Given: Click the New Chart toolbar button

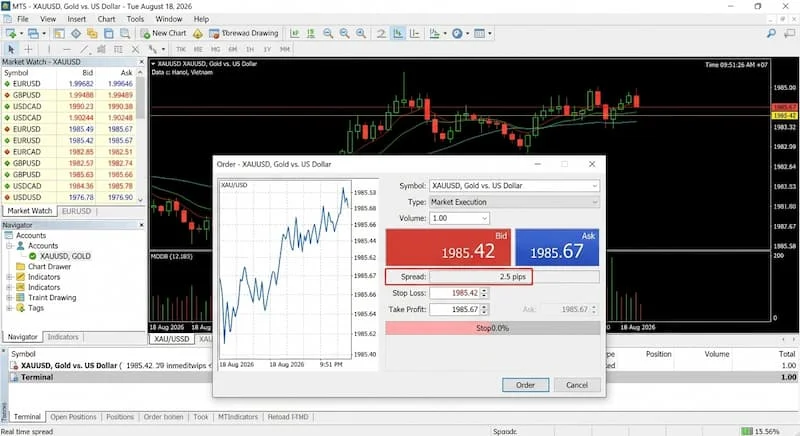Looking at the screenshot, I should pos(164,33).
